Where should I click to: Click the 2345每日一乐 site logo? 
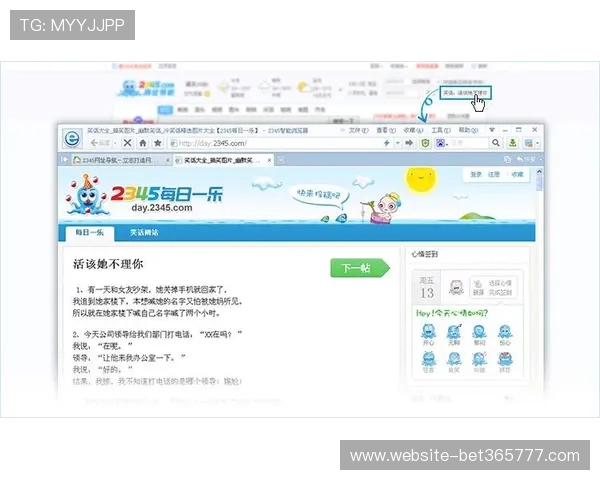(x=144, y=195)
